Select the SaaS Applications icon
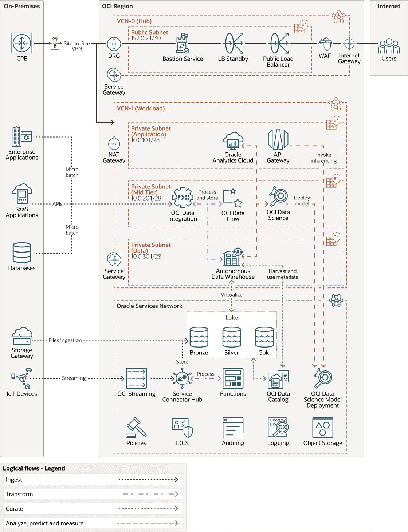 point(22,194)
